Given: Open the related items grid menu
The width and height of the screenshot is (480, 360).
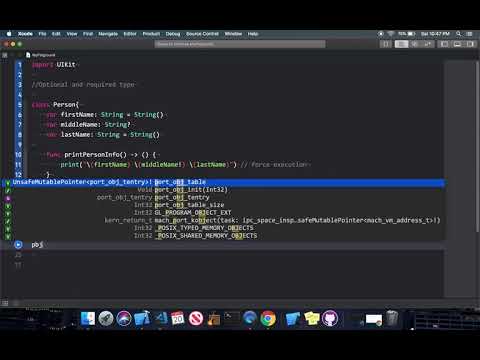Looking at the screenshot, I should coord(5,55).
